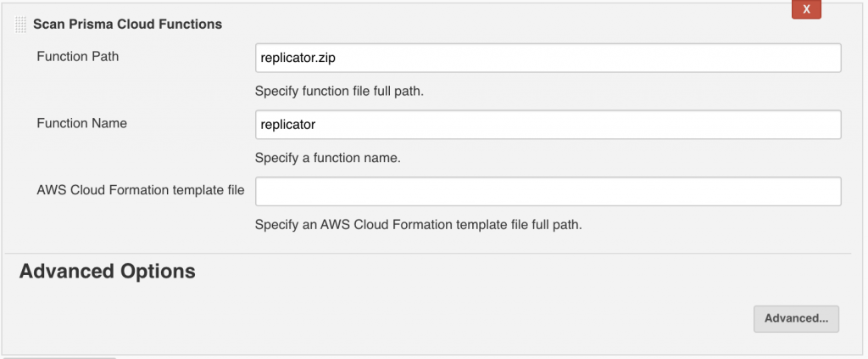The height and width of the screenshot is (359, 868).
Task: Click empty space left of the Advanced... button
Action: click(x=509, y=318)
